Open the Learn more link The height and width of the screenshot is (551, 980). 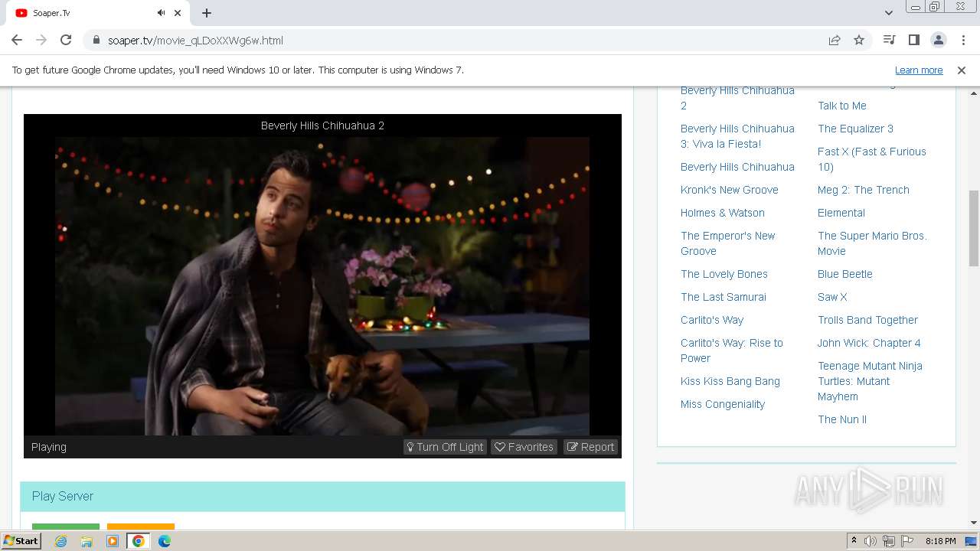(919, 70)
